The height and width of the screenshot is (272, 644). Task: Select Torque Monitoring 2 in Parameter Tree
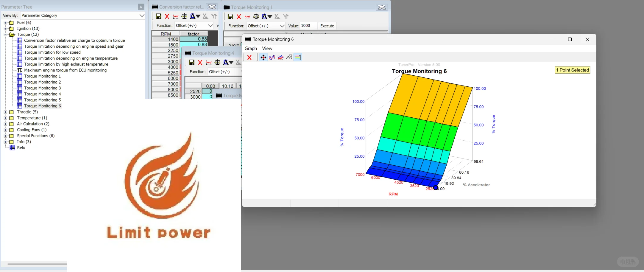coord(42,82)
